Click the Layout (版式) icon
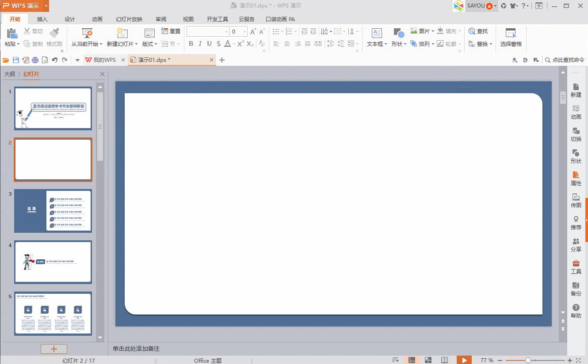 (x=149, y=33)
